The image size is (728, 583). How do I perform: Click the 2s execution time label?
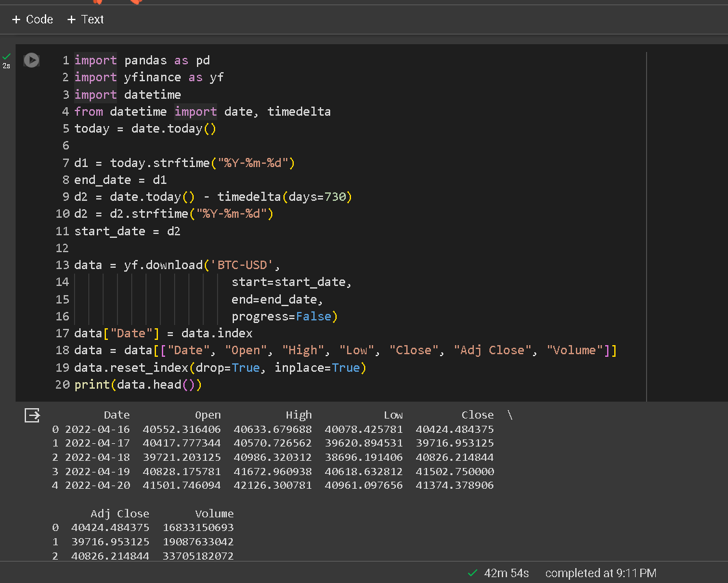point(6,66)
